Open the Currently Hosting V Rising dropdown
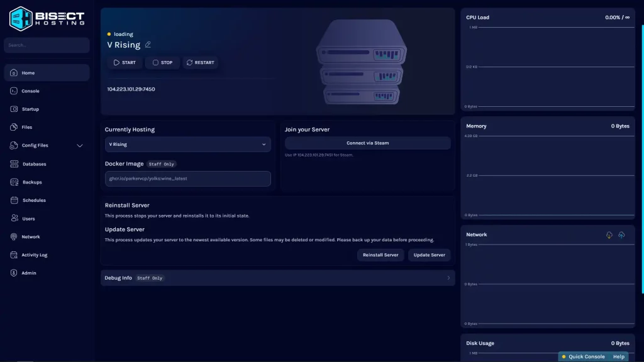The height and width of the screenshot is (362, 644). tap(187, 144)
